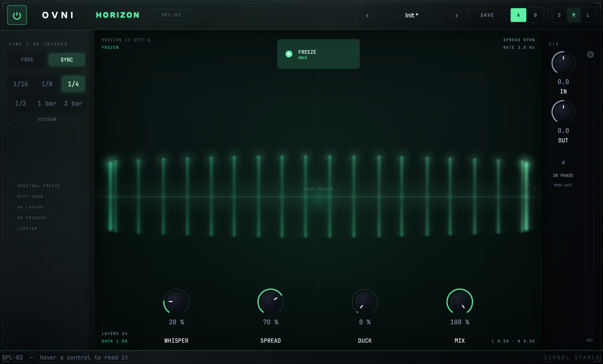The width and height of the screenshot is (603, 364).
Task: Click the IN PHASE label
Action: [563, 176]
